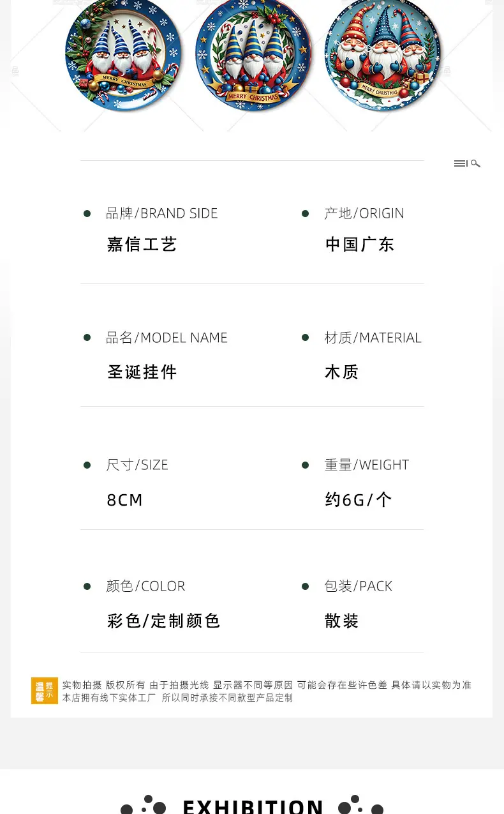Open the left gnome ornament image

click(124, 54)
